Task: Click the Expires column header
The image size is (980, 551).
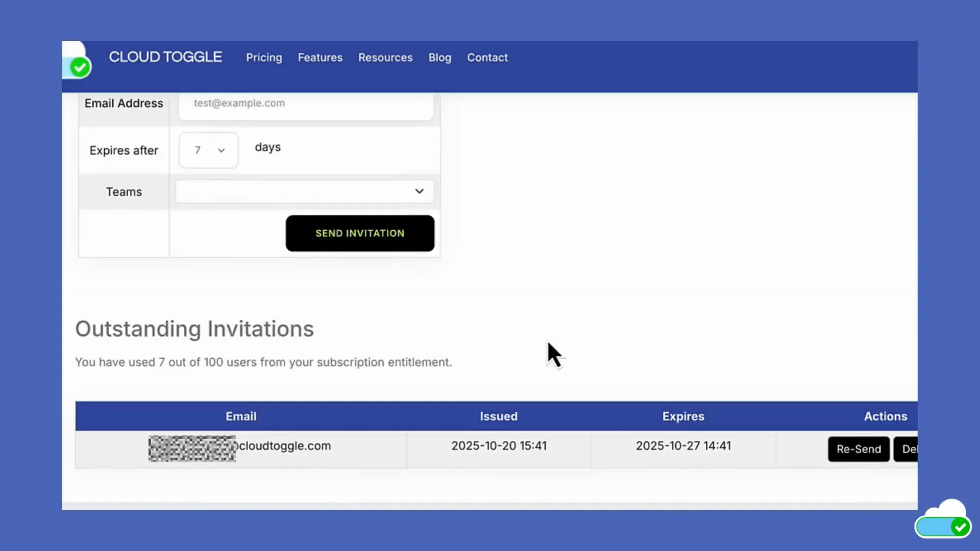Action: coord(683,416)
